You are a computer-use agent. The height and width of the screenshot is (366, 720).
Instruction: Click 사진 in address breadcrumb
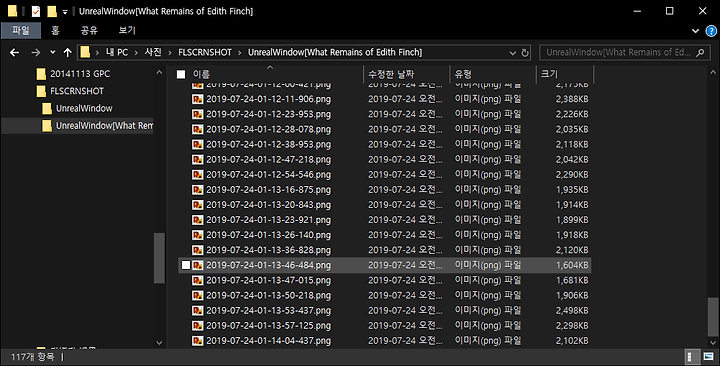pyautogui.click(x=153, y=52)
